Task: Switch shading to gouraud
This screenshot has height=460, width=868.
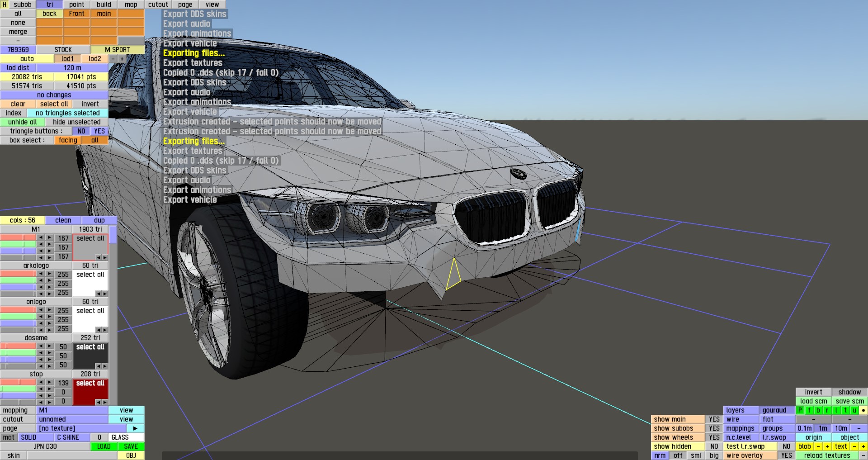Action: (778, 410)
